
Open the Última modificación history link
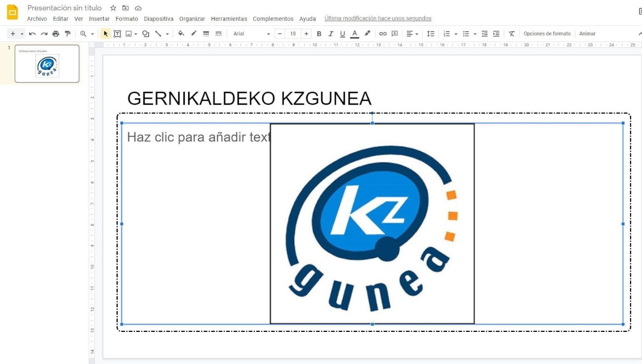(x=378, y=19)
